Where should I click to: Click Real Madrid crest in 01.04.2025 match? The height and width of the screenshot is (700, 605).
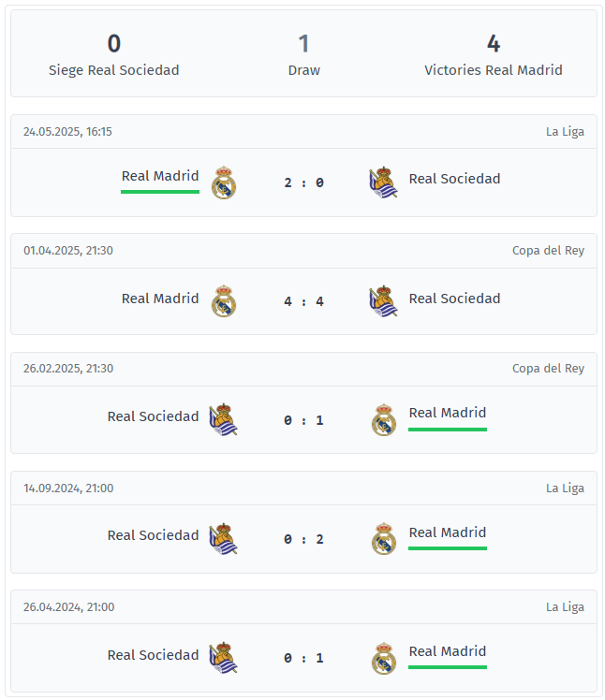pos(224,301)
